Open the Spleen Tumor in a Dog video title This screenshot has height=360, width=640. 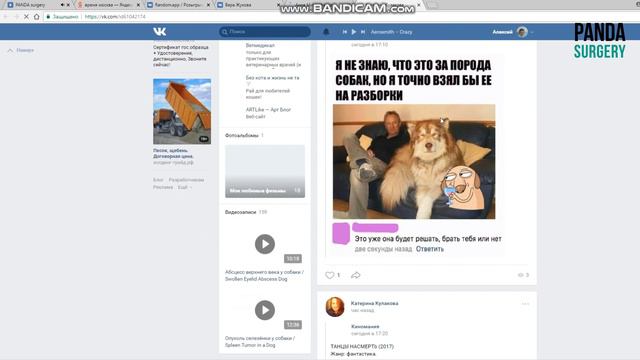point(260,342)
